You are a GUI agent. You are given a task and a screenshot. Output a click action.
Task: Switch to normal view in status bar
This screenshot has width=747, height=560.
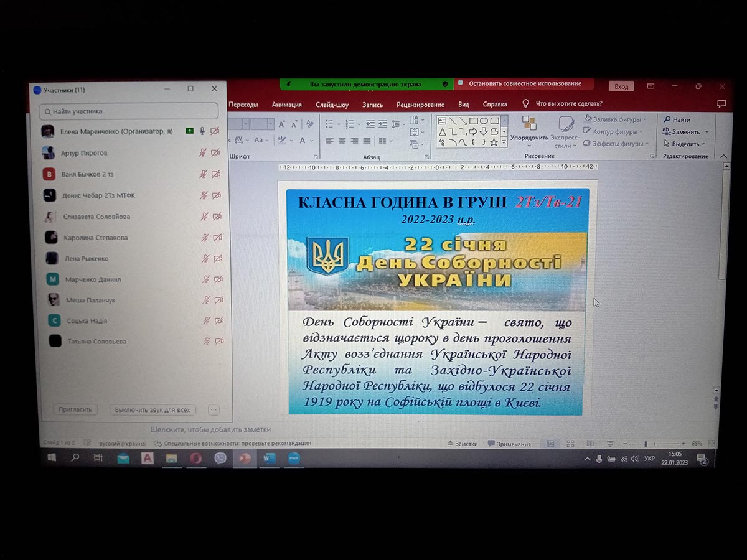click(550, 444)
